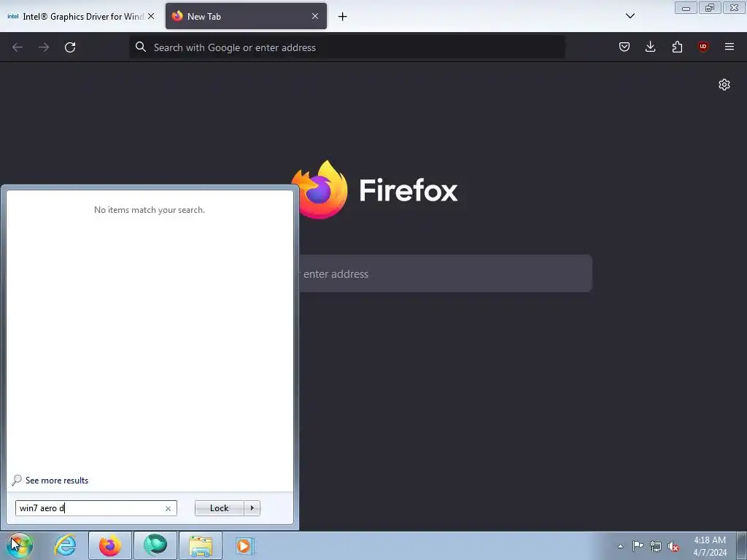
Task: Click the search magnifier in the address bar
Action: [141, 47]
